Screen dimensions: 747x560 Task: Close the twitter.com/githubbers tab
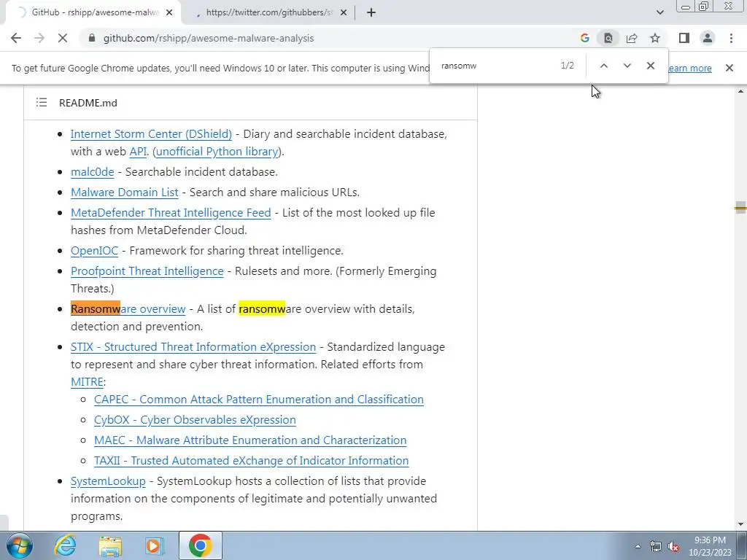tap(344, 13)
